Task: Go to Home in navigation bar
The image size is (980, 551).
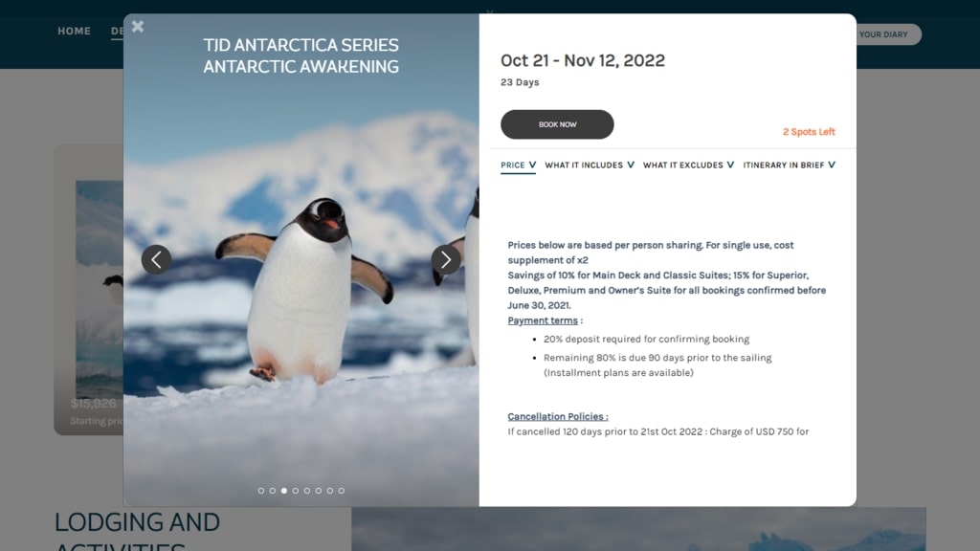Action: click(x=74, y=32)
